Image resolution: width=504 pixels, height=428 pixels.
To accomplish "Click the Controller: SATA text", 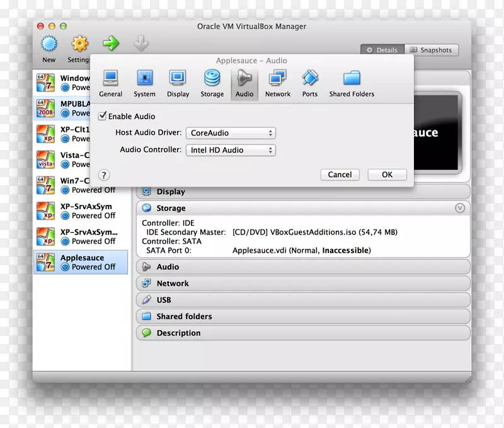I will [x=171, y=241].
